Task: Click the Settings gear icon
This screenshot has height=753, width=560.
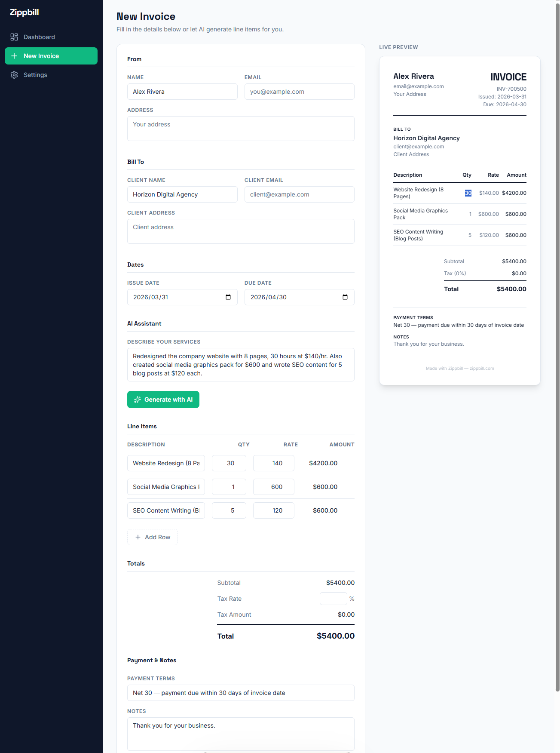Action: point(14,75)
